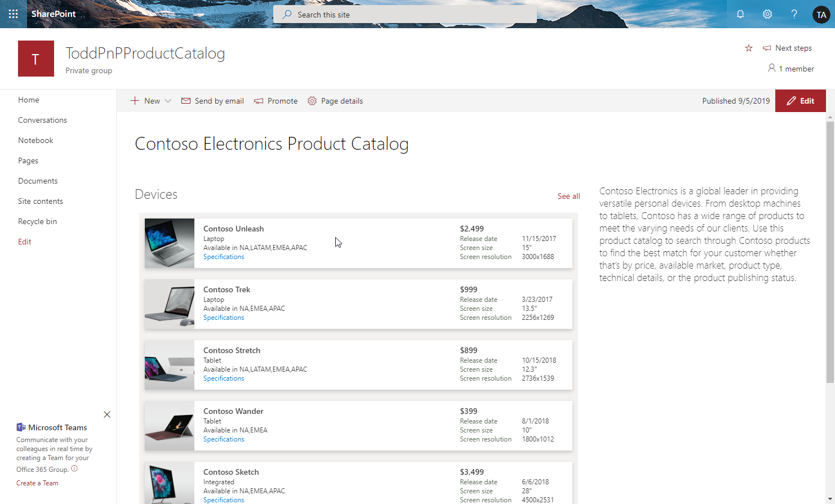Open Specifications for Contoso Stretch

(224, 378)
